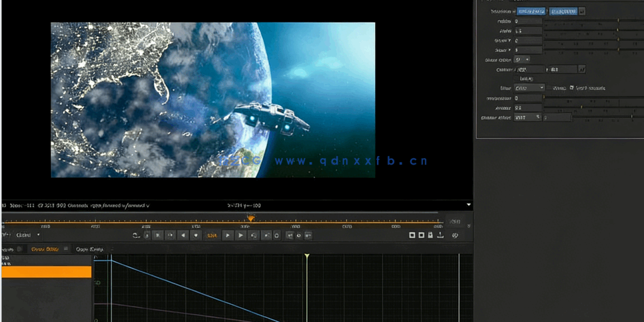Click the download-arrow icon right of playback bar

(441, 235)
